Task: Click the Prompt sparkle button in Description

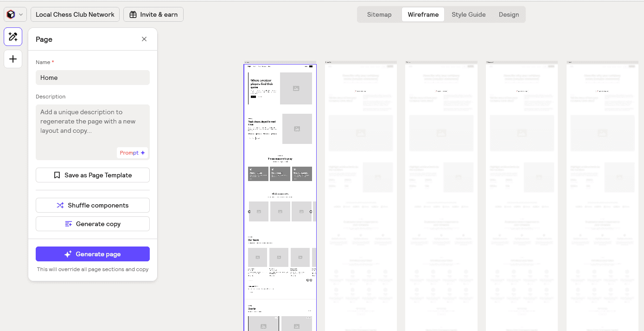Action: [133, 152]
